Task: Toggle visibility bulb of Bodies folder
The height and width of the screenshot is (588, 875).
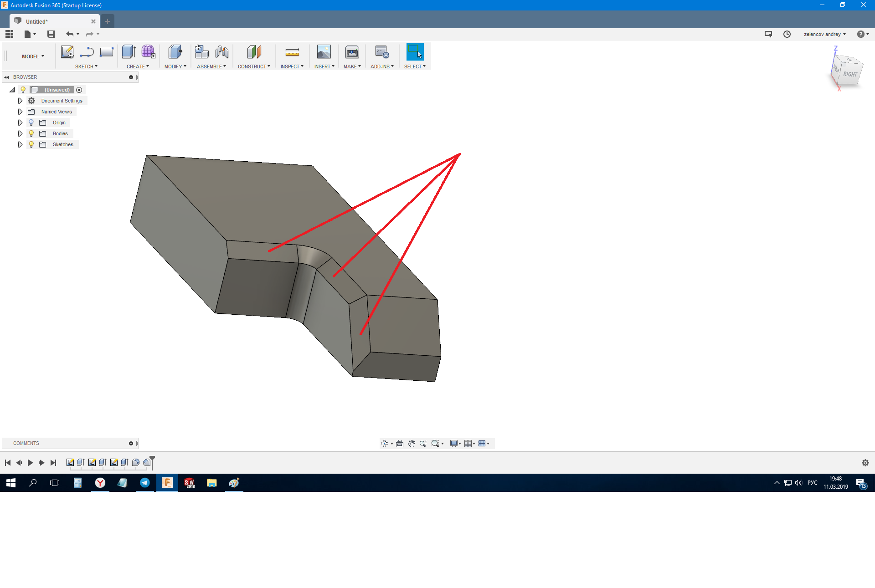Action: [x=31, y=133]
